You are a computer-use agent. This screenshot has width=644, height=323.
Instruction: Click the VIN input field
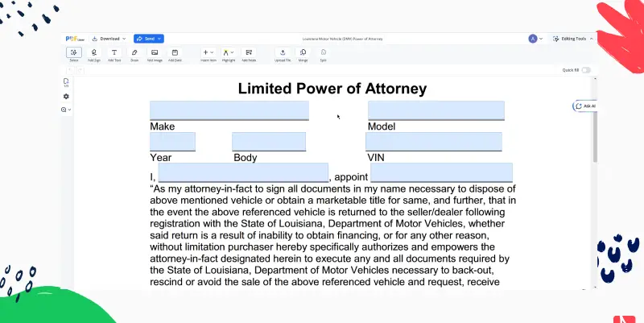click(434, 142)
